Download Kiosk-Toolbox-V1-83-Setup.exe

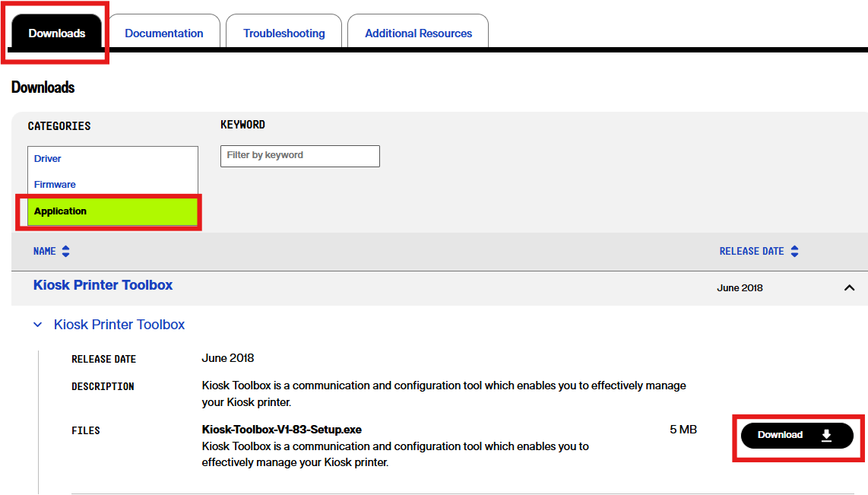[797, 436]
